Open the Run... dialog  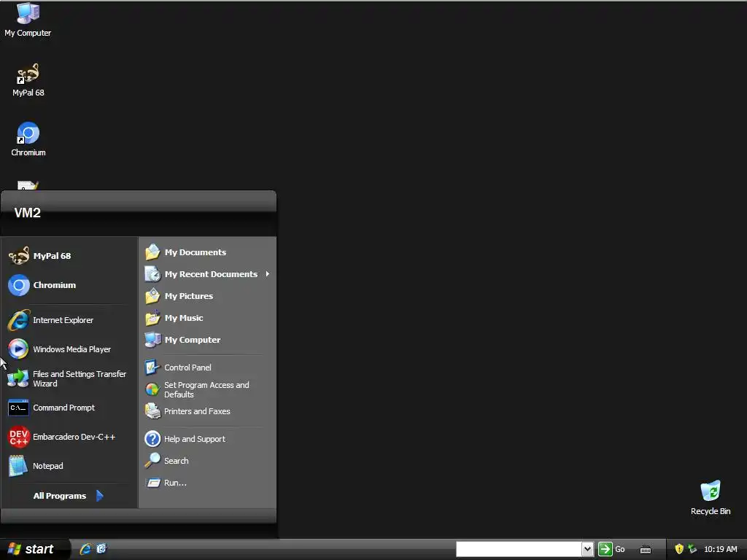tap(208, 483)
